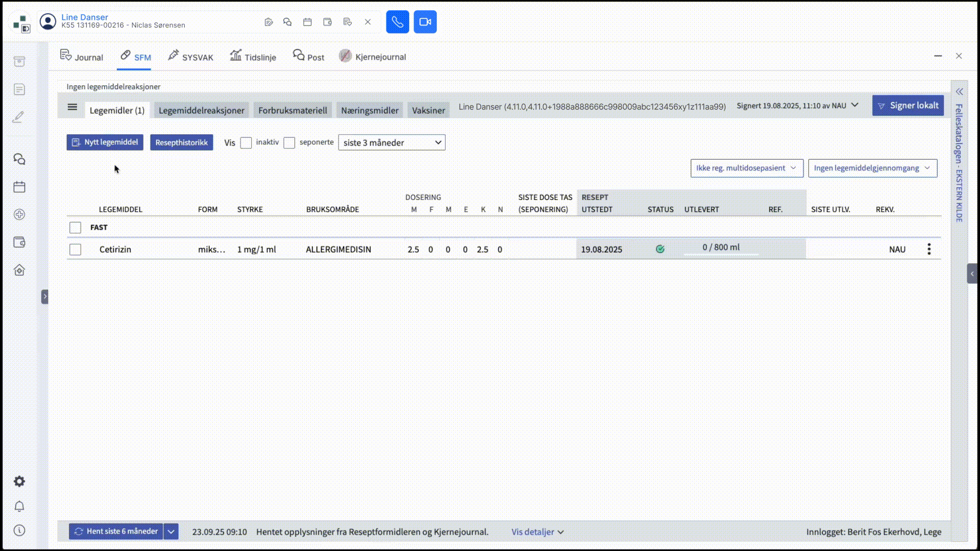980x551 pixels.
Task: Open the settings gear in the sidebar
Action: [x=19, y=481]
